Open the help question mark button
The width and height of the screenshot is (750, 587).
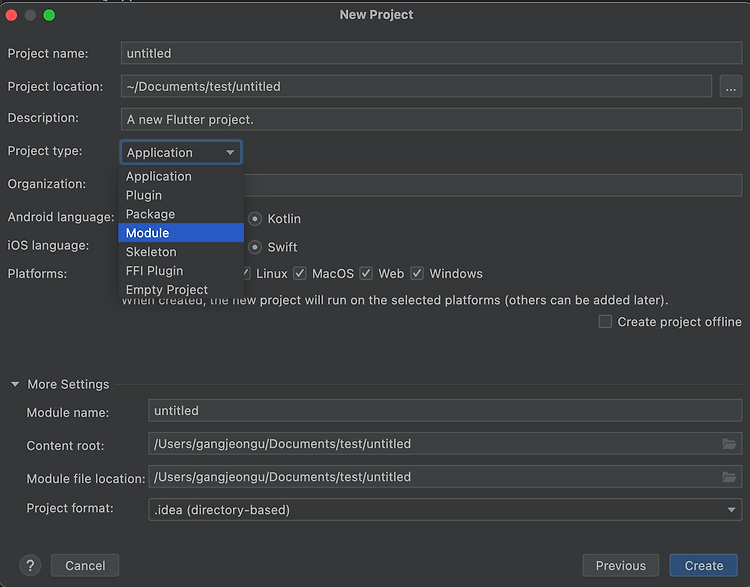point(30,566)
